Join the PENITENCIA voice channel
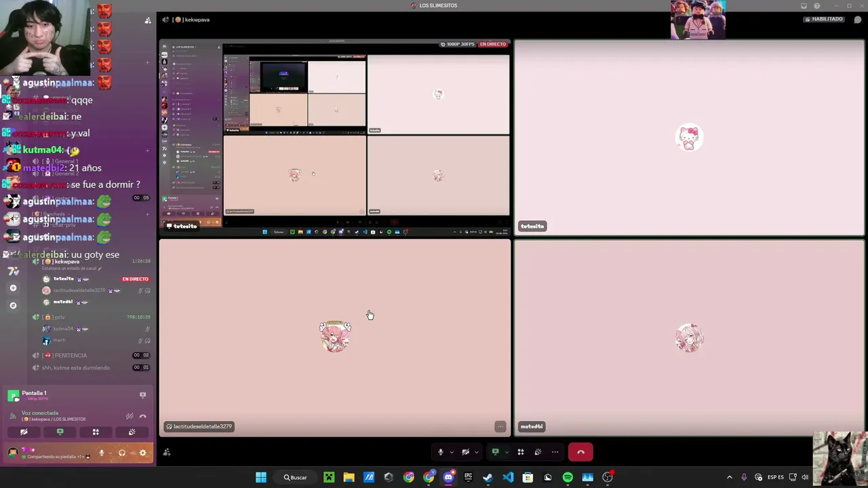Viewport: 868px width, 488px height. click(x=91, y=355)
